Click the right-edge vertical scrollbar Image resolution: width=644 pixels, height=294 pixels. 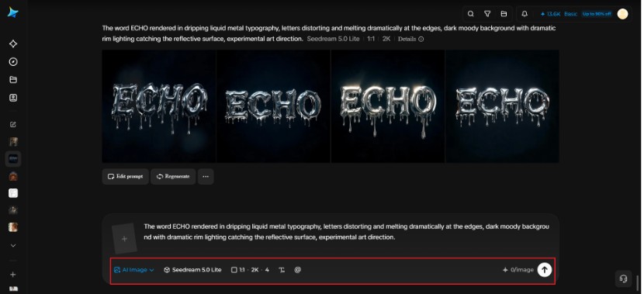click(x=638, y=283)
